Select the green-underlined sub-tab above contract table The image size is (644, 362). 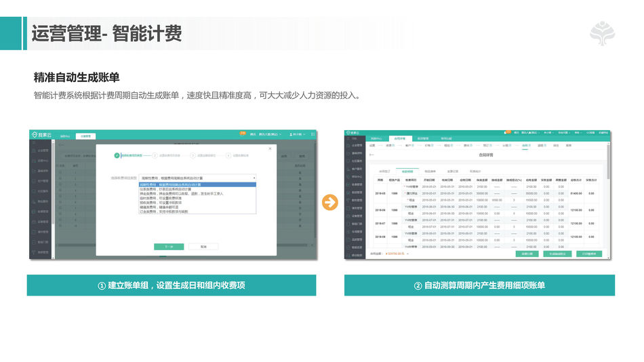(x=407, y=172)
